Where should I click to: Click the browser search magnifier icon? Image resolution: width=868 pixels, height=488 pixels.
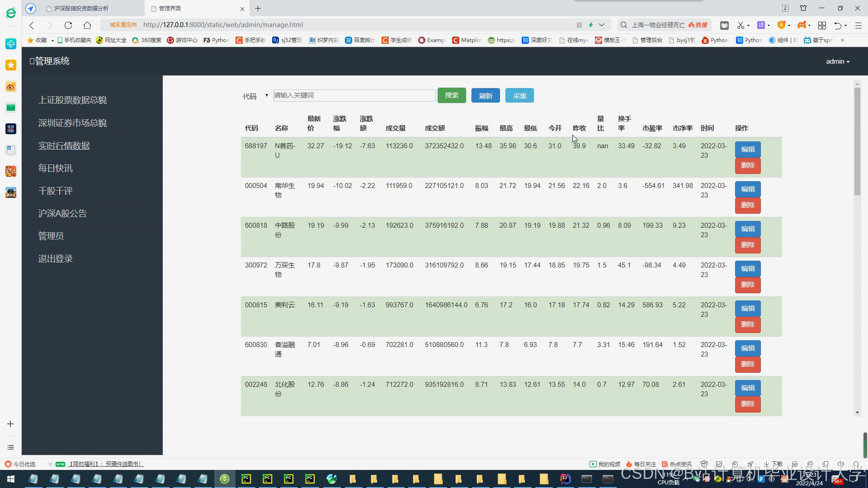coord(624,25)
